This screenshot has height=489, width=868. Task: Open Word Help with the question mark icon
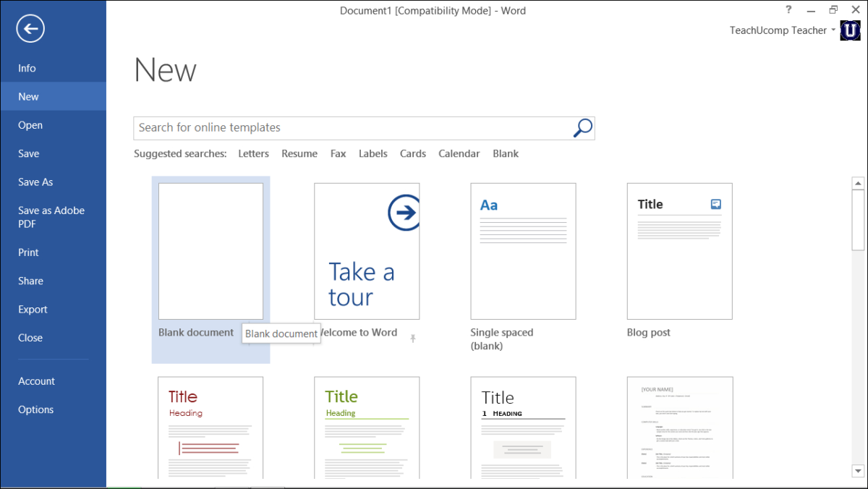click(788, 9)
